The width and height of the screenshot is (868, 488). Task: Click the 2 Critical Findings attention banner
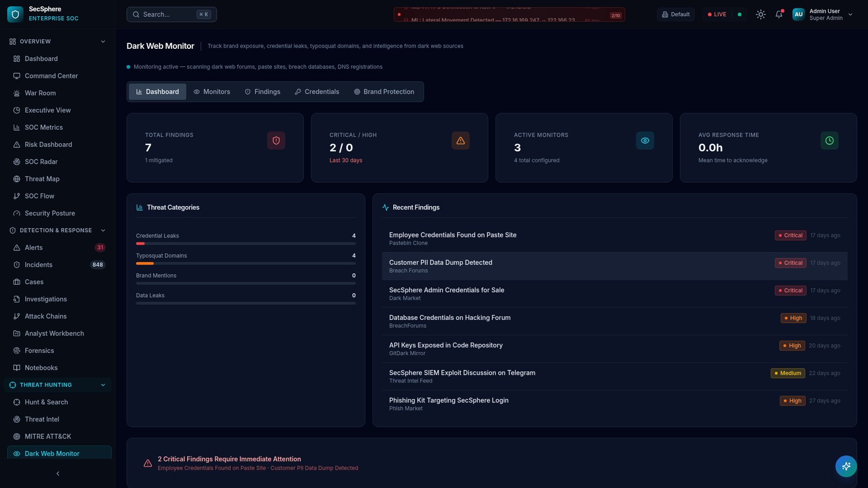(x=492, y=463)
